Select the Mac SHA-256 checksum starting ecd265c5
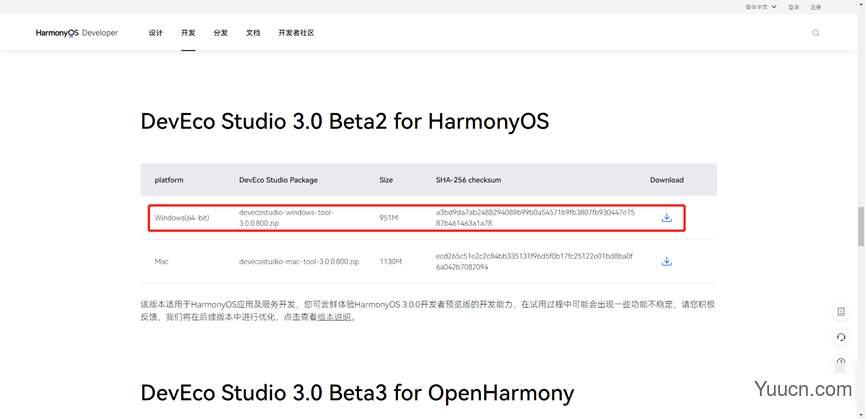 coord(535,261)
